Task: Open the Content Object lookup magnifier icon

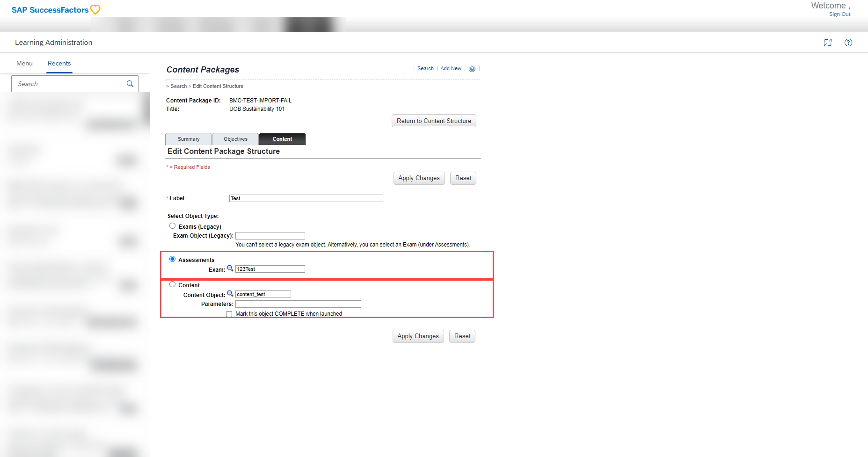Action: (230, 294)
